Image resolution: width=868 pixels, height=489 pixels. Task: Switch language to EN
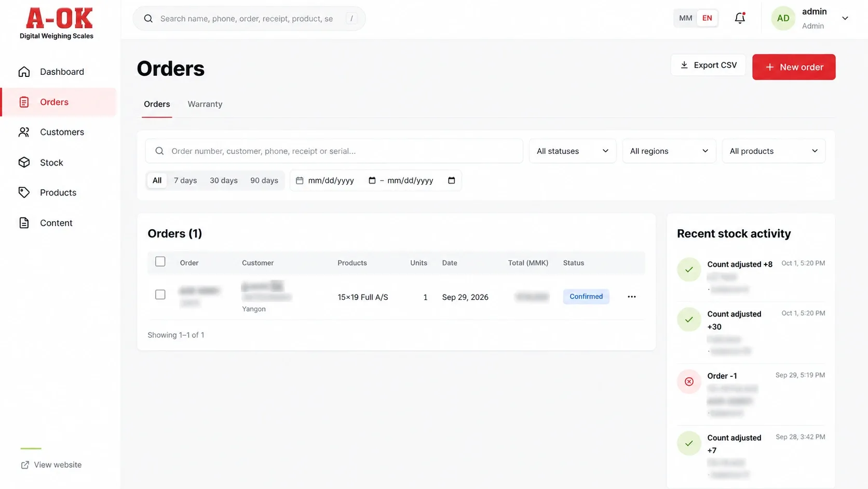707,18
